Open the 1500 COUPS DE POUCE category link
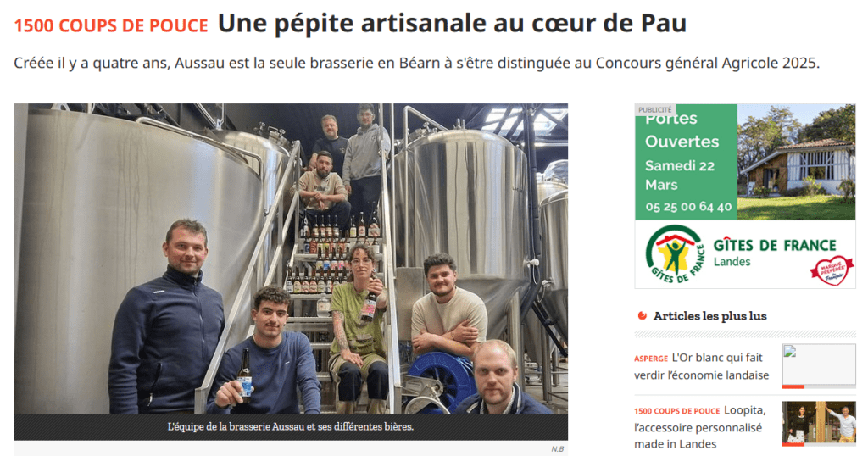868x456 pixels. 111,25
